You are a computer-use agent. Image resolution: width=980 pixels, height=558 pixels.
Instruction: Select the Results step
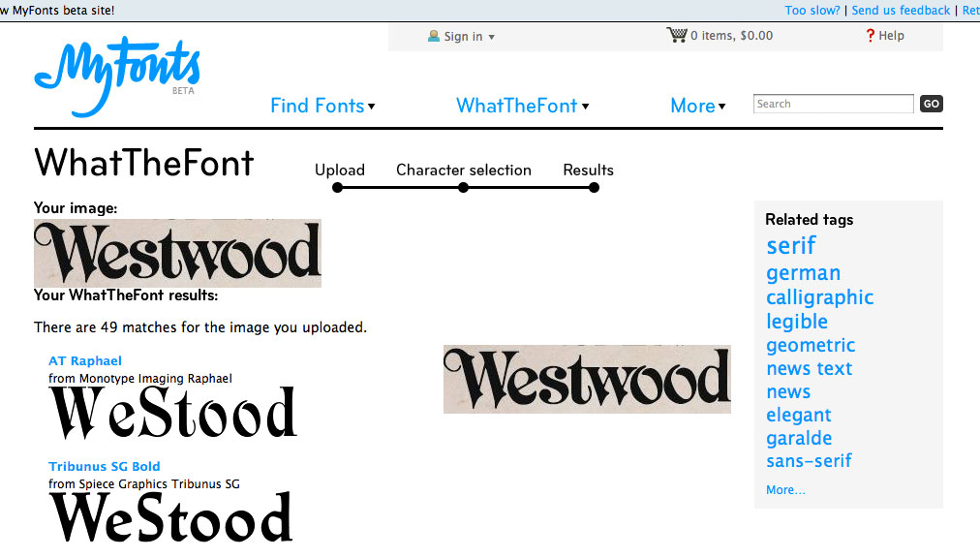point(588,170)
